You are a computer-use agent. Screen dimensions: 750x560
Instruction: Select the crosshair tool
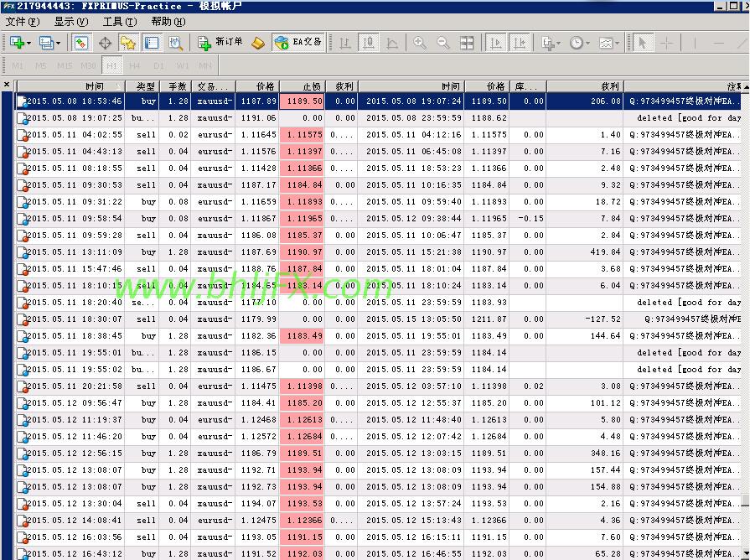coord(666,43)
